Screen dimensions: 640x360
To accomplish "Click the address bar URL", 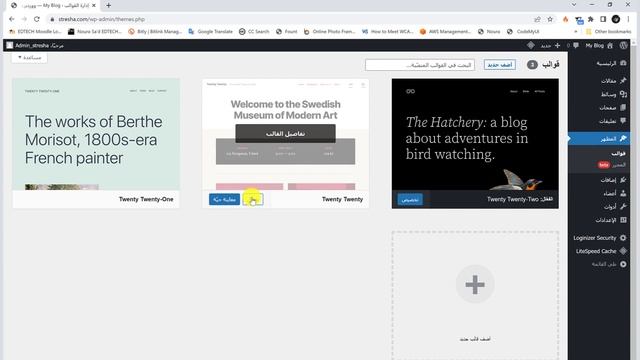I will (101, 19).
